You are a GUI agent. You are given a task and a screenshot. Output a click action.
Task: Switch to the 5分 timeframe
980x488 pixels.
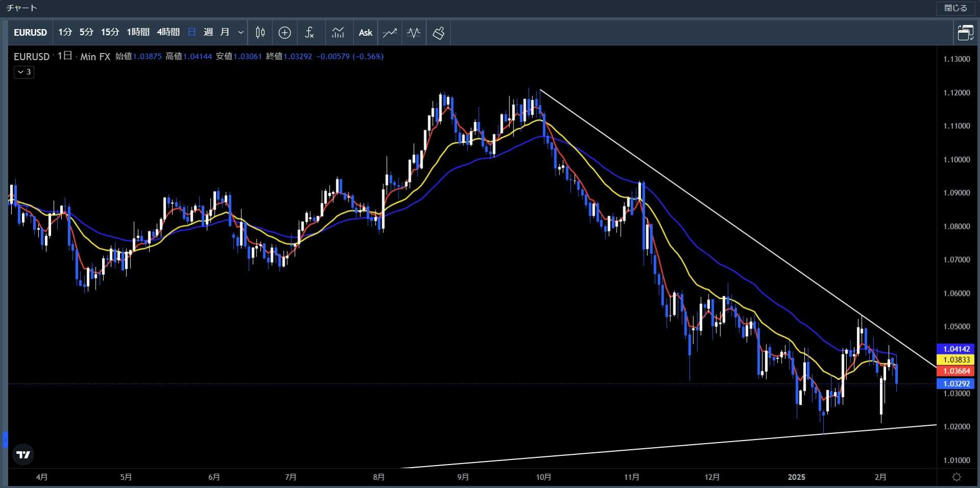(x=86, y=32)
